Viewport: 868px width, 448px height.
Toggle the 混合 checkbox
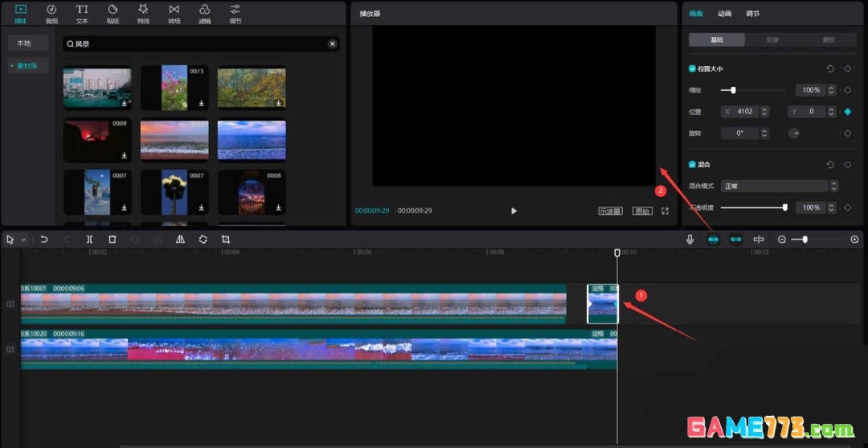[x=693, y=164]
